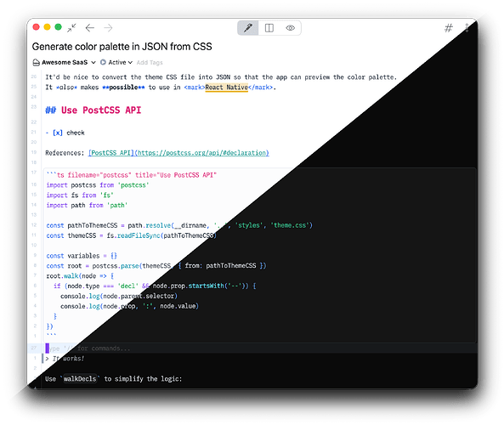The width and height of the screenshot is (504, 425).
Task: Open the PostCSS API link
Action: (178, 153)
